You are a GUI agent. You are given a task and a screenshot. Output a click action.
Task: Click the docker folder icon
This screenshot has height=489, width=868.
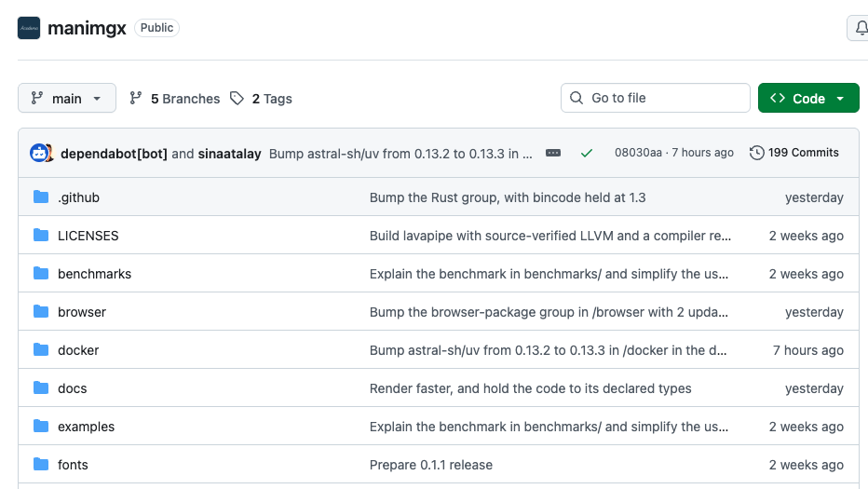pyautogui.click(x=40, y=350)
